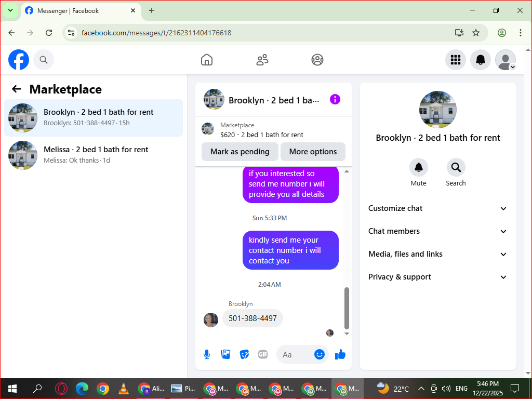Viewport: 532px width, 399px height.
Task: Bookmark this page star icon
Action: tap(476, 33)
